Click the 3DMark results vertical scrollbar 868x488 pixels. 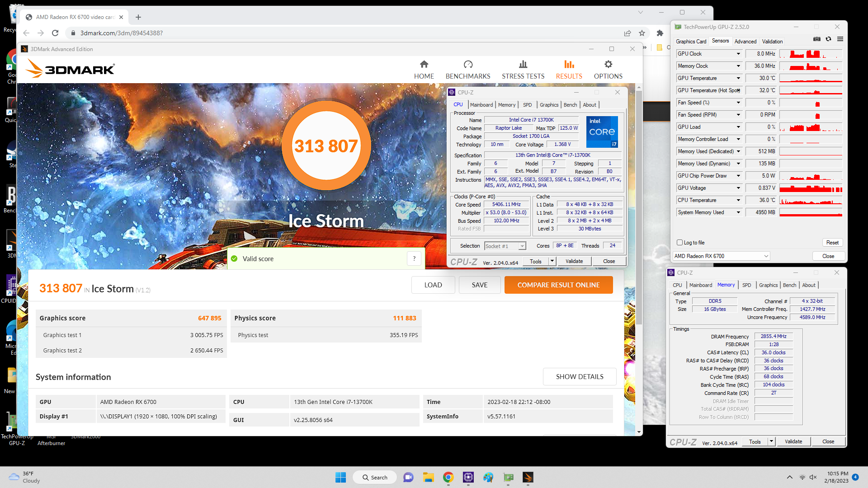[x=639, y=208]
